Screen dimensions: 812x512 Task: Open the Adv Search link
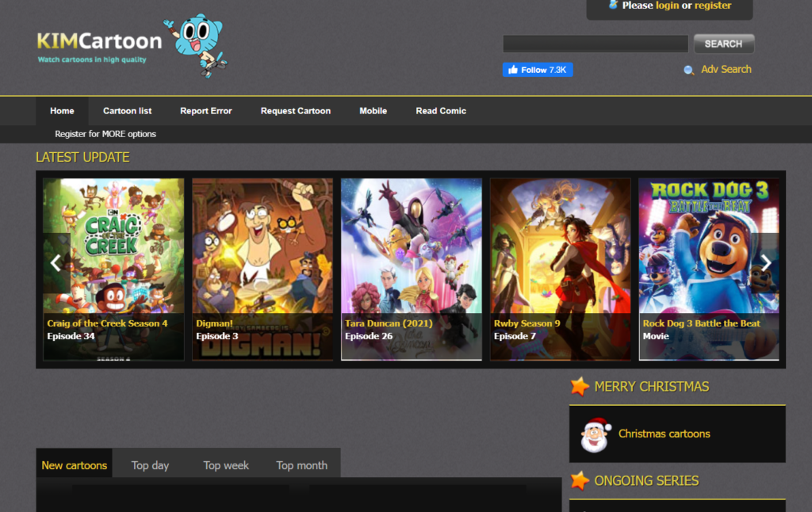[726, 70]
